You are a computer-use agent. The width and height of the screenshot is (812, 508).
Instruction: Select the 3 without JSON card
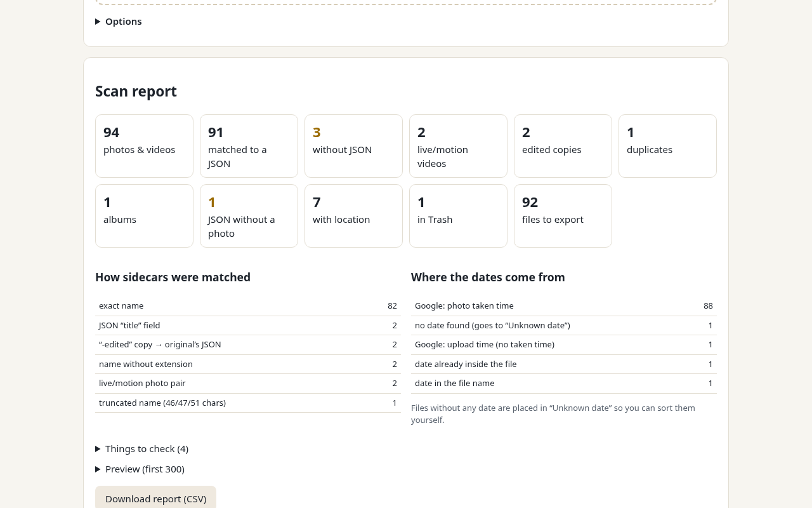(x=353, y=146)
